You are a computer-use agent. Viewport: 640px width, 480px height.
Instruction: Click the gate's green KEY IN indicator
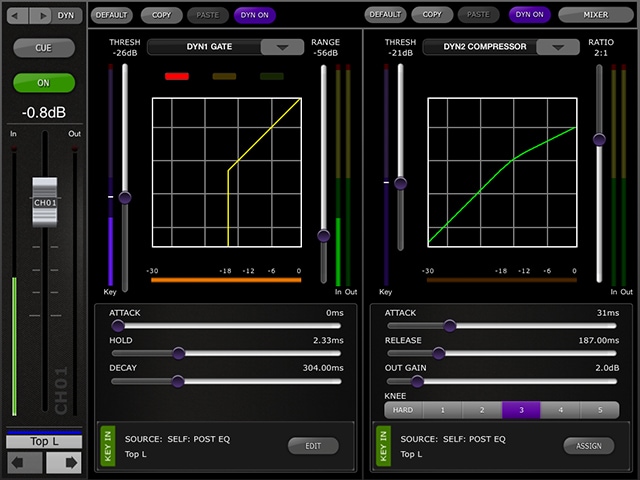108,445
